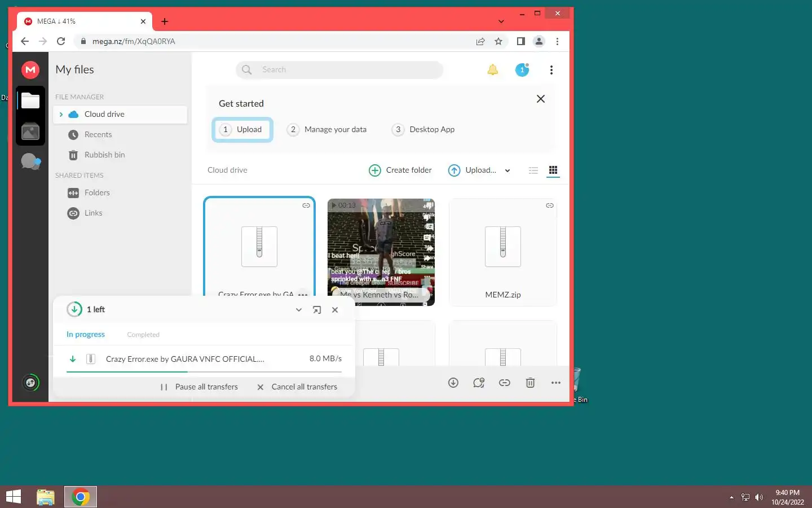
Task: Select the Manage your data step
Action: 327,129
